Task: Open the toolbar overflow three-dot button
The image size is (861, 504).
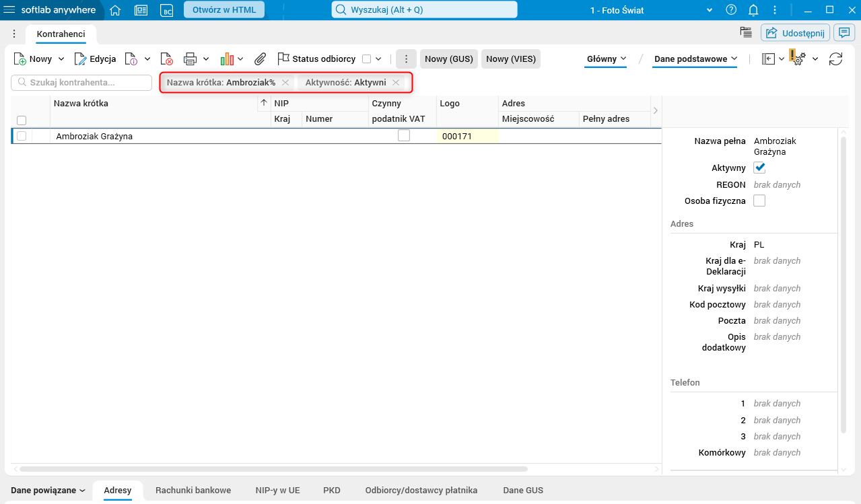Action: (x=406, y=59)
